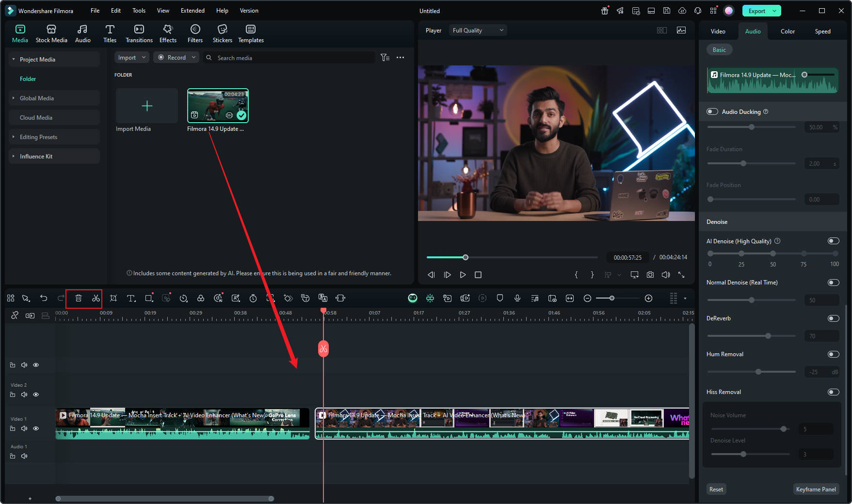Open the Keyframe Panel
852x504 pixels.
point(816,489)
